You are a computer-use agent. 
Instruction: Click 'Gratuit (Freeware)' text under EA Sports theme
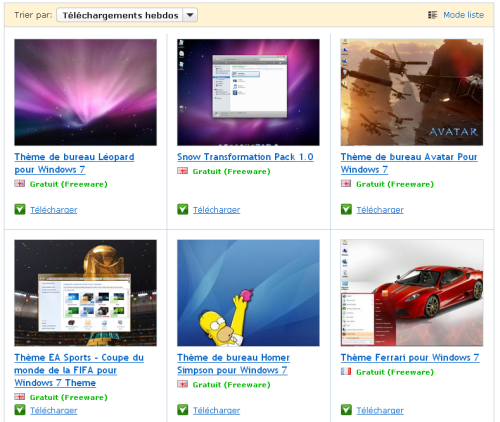[69, 397]
